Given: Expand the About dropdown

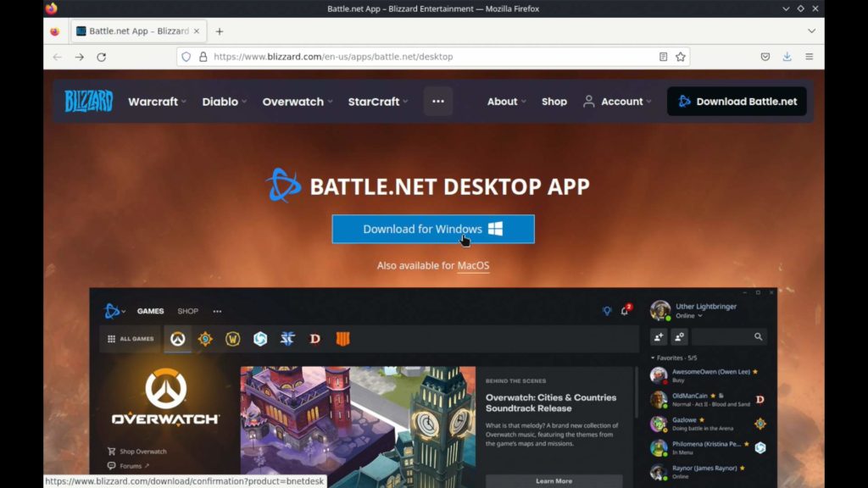Looking at the screenshot, I should point(507,102).
